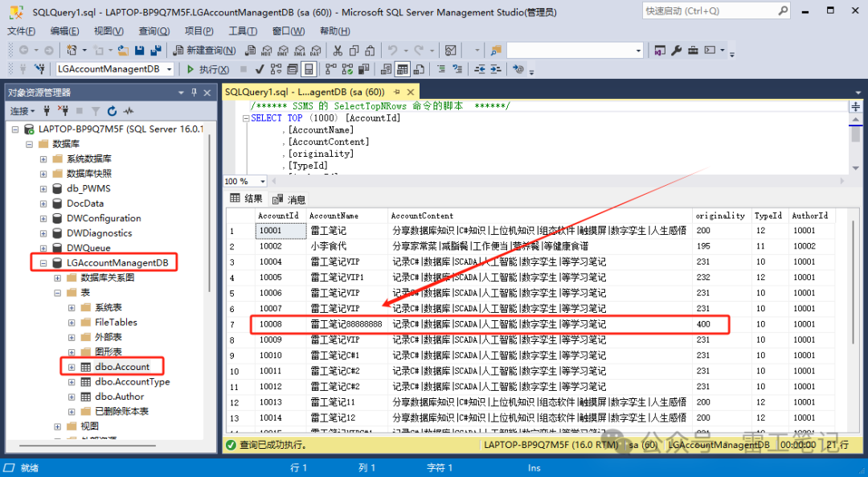The image size is (868, 477).
Task: Toggle pin on SQLQuery1.sql tab
Action: 396,92
